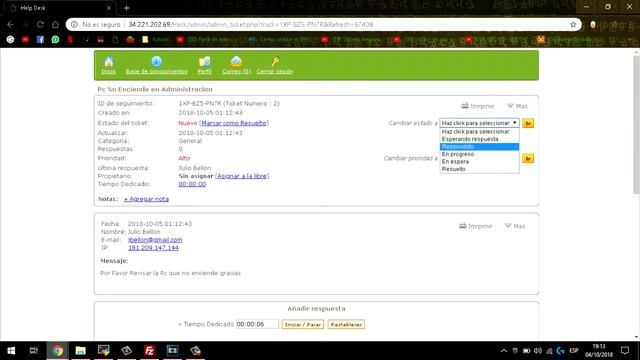
Task: Click the Agregar nota link
Action: [x=147, y=199]
